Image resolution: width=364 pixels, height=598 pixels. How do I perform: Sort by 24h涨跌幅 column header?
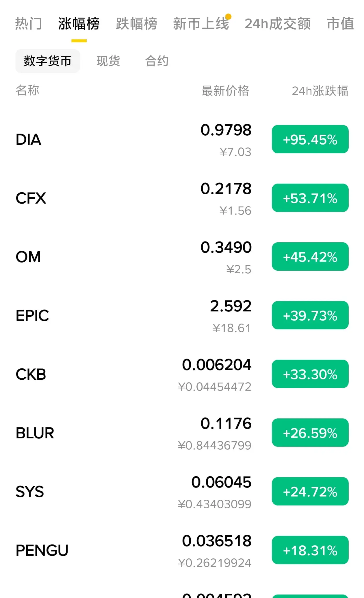click(x=320, y=91)
